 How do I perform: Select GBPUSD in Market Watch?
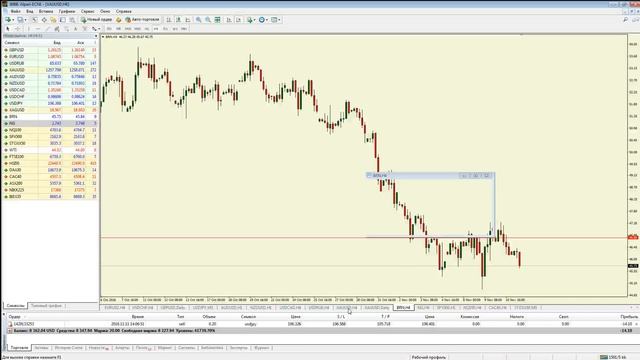coord(50,50)
